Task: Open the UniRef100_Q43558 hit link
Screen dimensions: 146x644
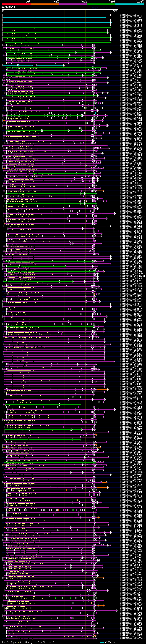Action: (x=131, y=42)
